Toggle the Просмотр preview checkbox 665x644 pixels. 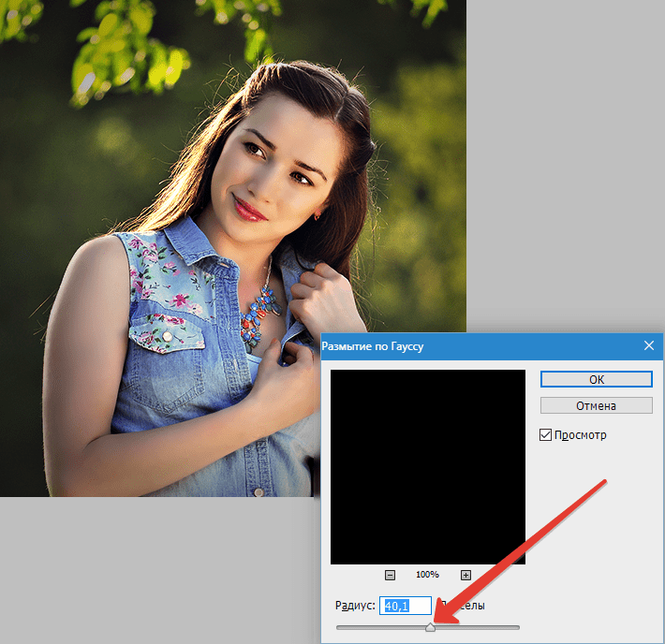(x=545, y=435)
